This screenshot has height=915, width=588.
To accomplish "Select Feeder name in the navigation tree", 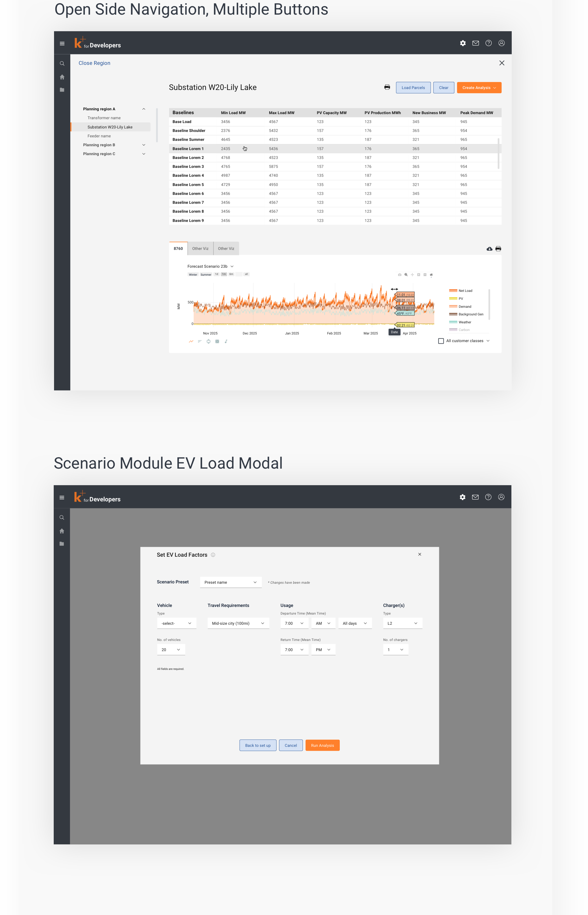I will coord(99,136).
